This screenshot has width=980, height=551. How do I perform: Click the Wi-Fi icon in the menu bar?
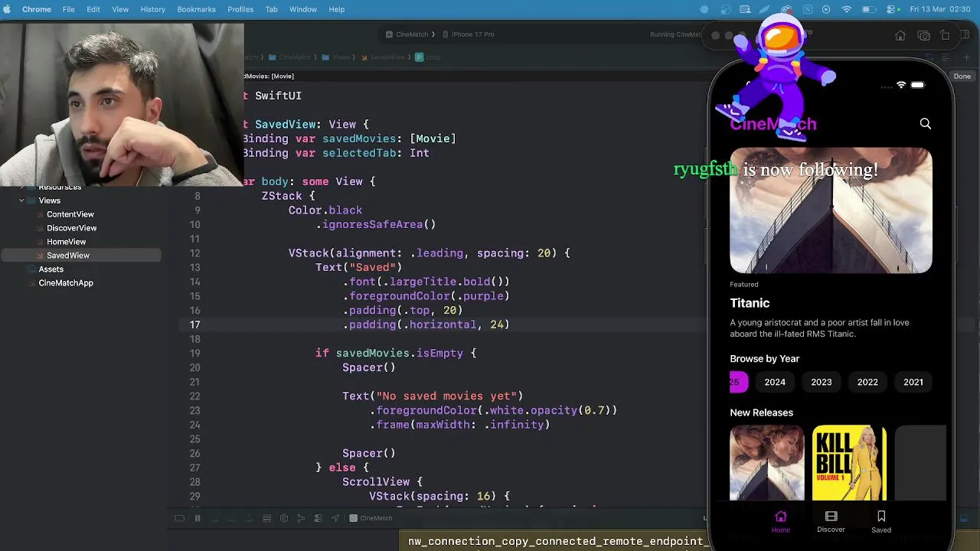[x=847, y=9]
